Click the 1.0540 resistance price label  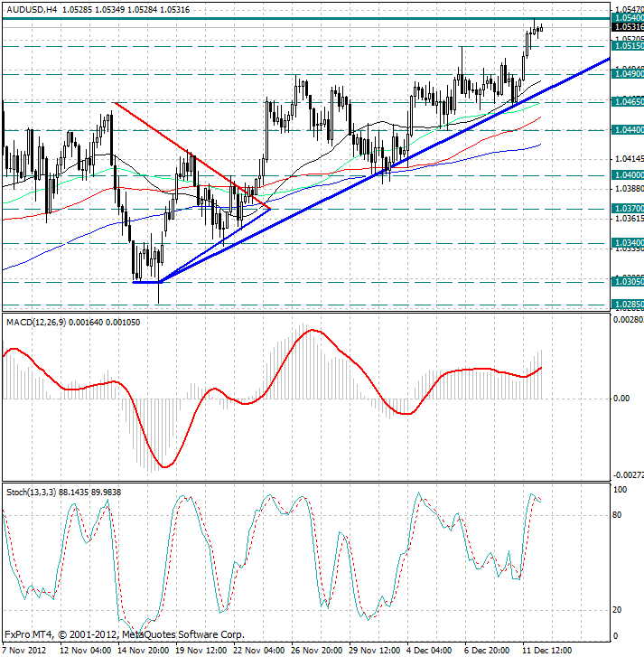click(628, 17)
